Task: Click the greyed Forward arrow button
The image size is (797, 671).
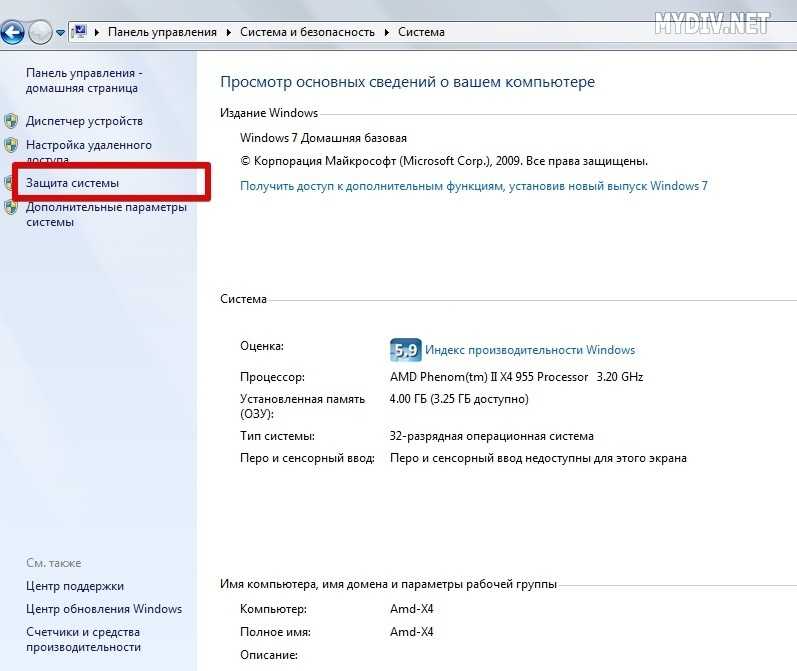Action: pos(40,33)
